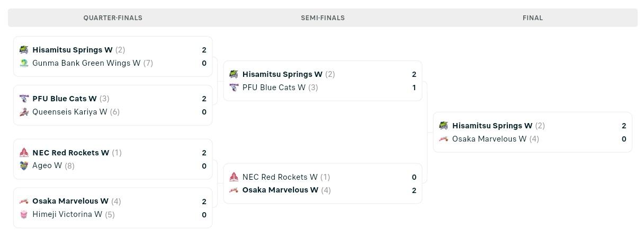Image resolution: width=644 pixels, height=236 pixels.
Task: Select the Final column header
Action: 532,18
